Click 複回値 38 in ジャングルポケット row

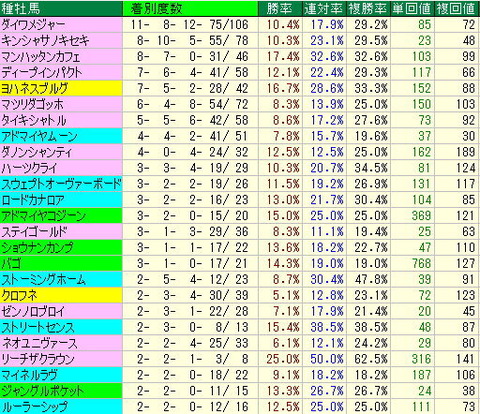pos(469,391)
